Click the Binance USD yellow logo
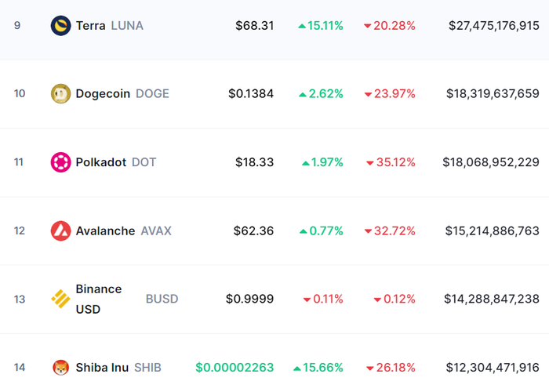Viewport: 549px width, 392px height. [x=60, y=299]
